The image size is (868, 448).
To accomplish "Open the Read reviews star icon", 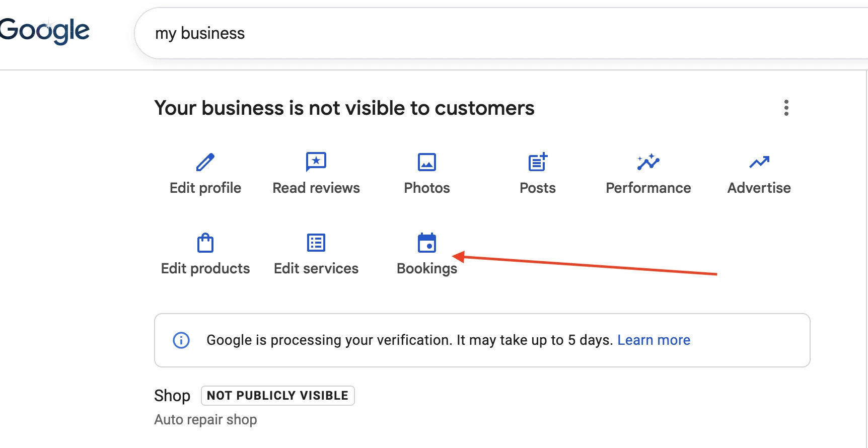I will pos(316,162).
